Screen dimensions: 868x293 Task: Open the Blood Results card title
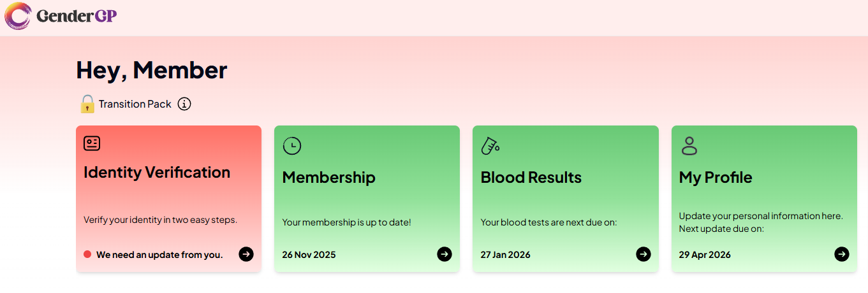pos(531,178)
